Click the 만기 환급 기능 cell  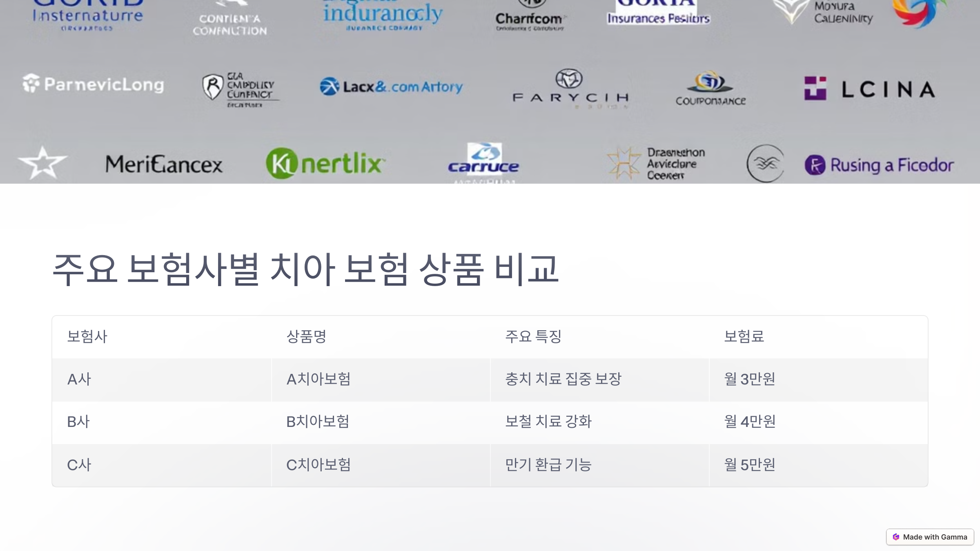click(548, 465)
